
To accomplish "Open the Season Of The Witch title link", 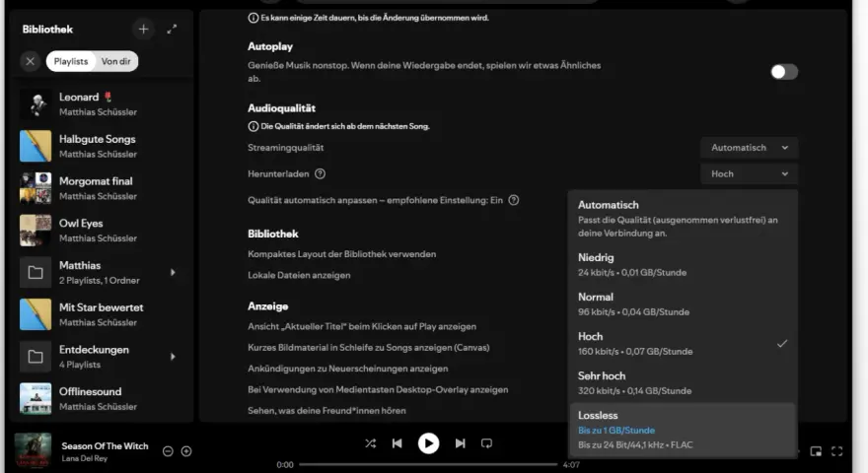I will point(106,445).
